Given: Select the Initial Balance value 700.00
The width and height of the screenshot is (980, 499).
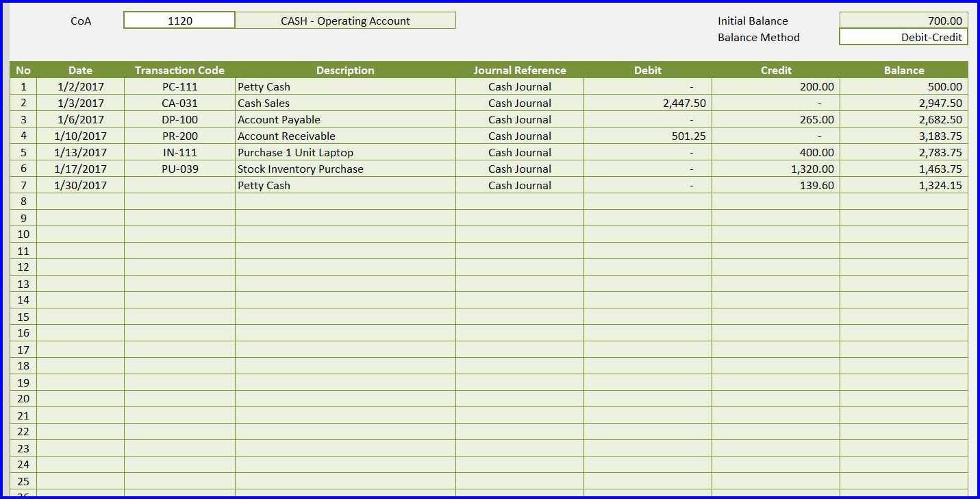Looking at the screenshot, I should tap(903, 21).
